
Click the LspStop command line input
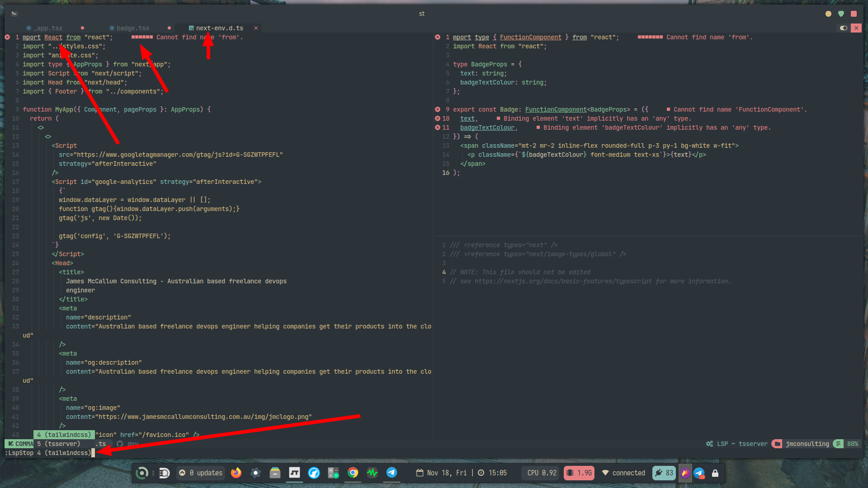click(x=47, y=453)
